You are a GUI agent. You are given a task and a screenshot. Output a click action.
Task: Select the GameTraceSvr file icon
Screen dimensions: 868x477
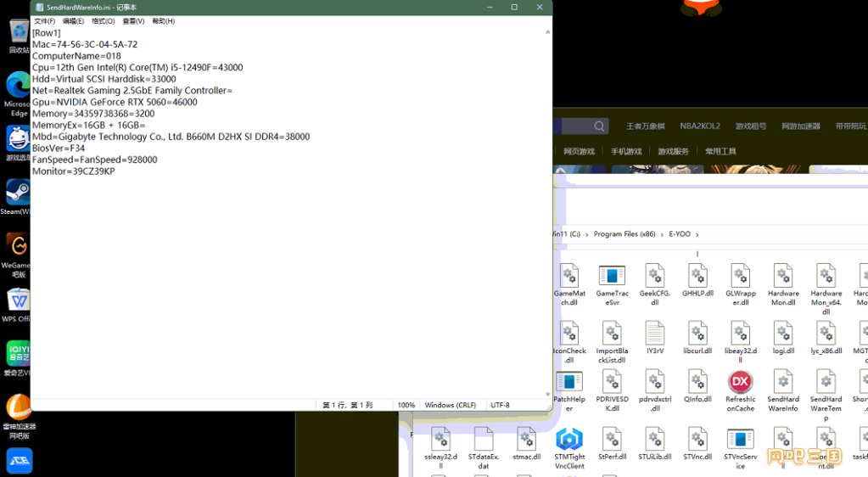[x=612, y=285]
